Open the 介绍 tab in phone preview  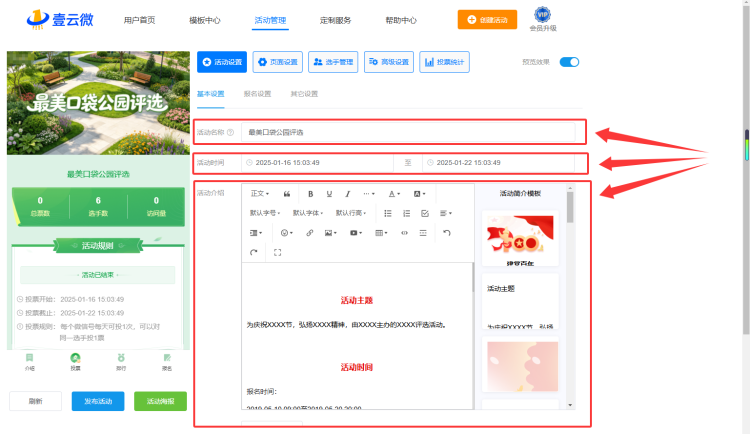(30, 362)
